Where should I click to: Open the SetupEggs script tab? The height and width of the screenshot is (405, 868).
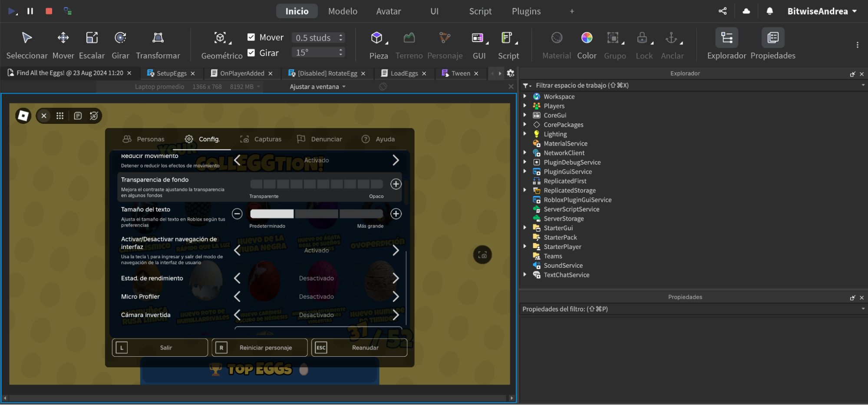(170, 73)
